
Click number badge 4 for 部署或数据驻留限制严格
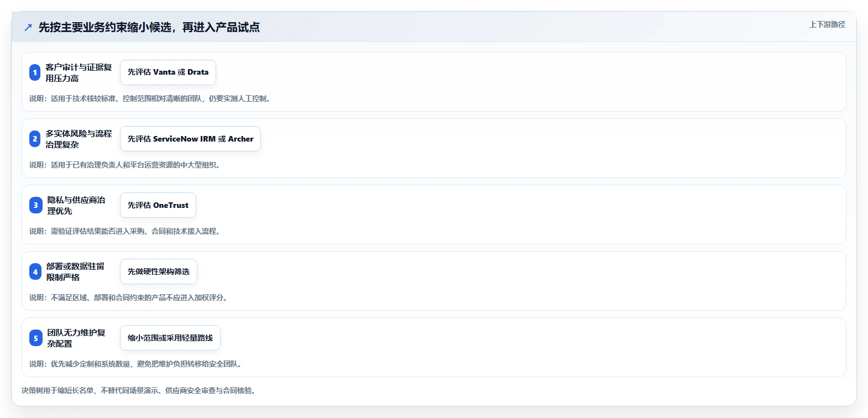click(35, 271)
